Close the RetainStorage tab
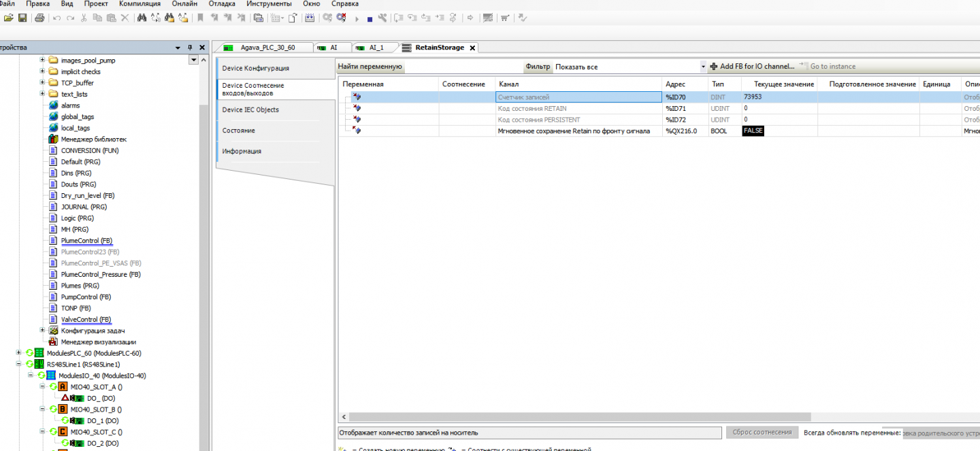Image resolution: width=980 pixels, height=451 pixels. (x=472, y=48)
